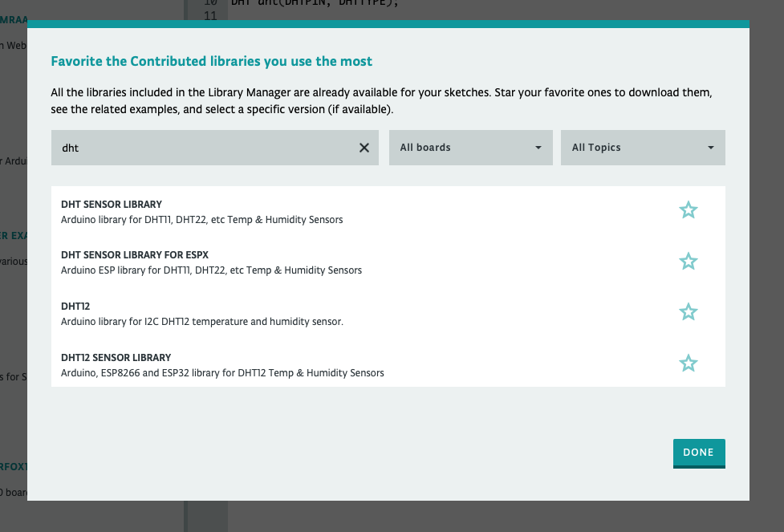Star the DHT Sensor Library
The width and height of the screenshot is (784, 532).
click(x=688, y=210)
